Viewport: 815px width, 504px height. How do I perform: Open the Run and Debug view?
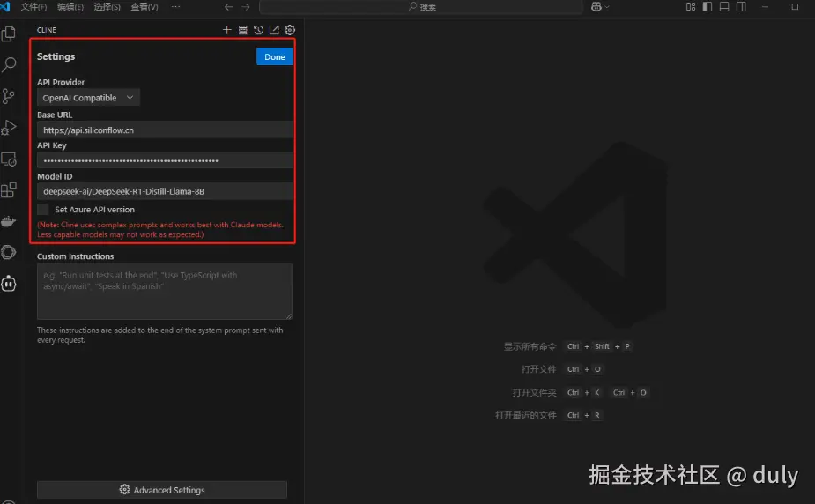9,127
